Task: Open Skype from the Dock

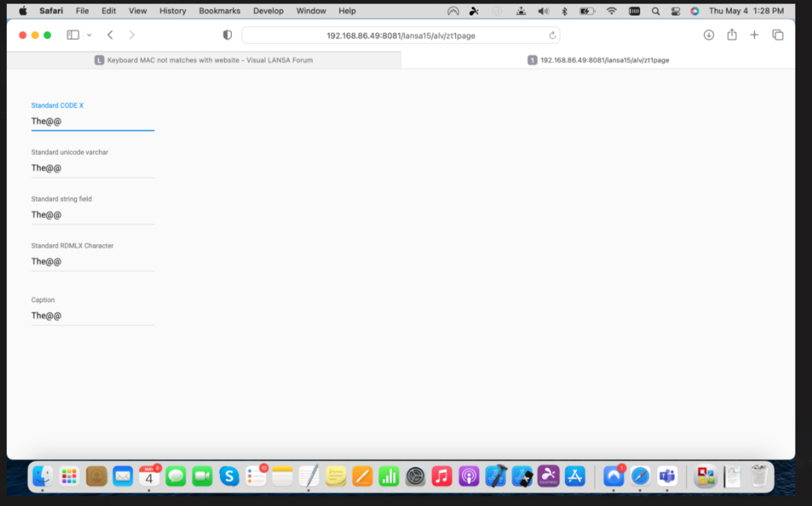Action: coord(229,476)
